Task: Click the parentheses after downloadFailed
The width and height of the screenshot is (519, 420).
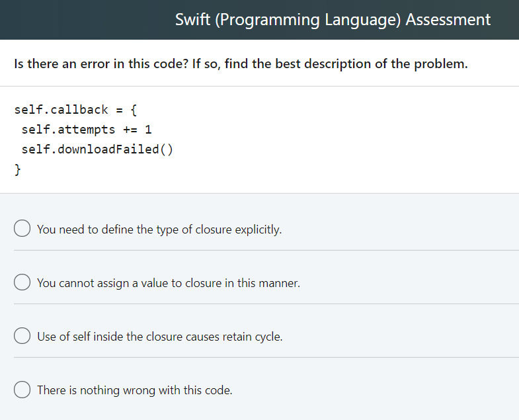Action: [167, 149]
